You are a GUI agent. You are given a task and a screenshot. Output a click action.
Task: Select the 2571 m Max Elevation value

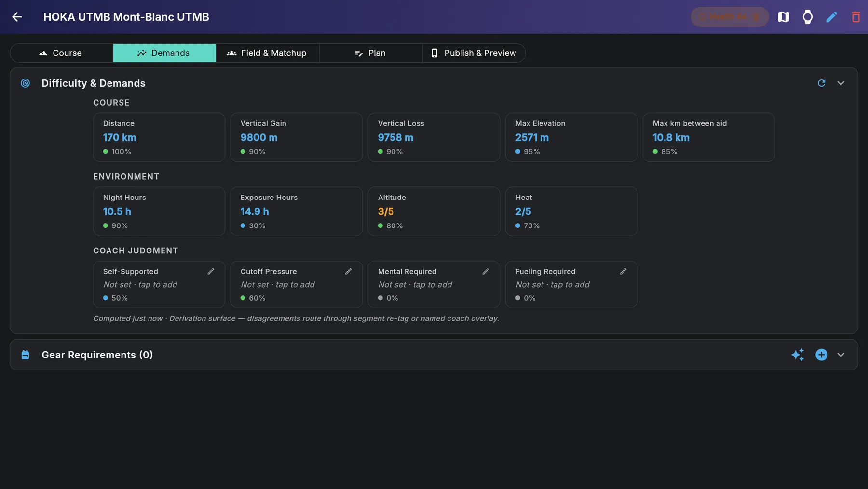[x=532, y=138]
